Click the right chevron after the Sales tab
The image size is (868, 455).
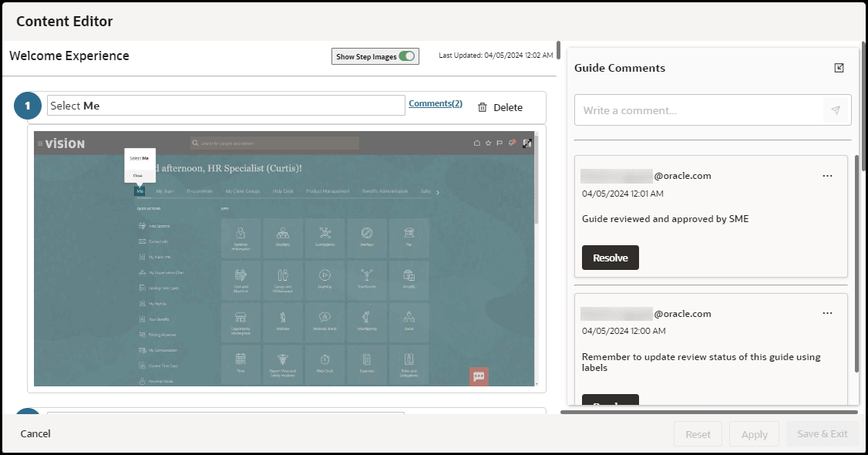click(437, 192)
